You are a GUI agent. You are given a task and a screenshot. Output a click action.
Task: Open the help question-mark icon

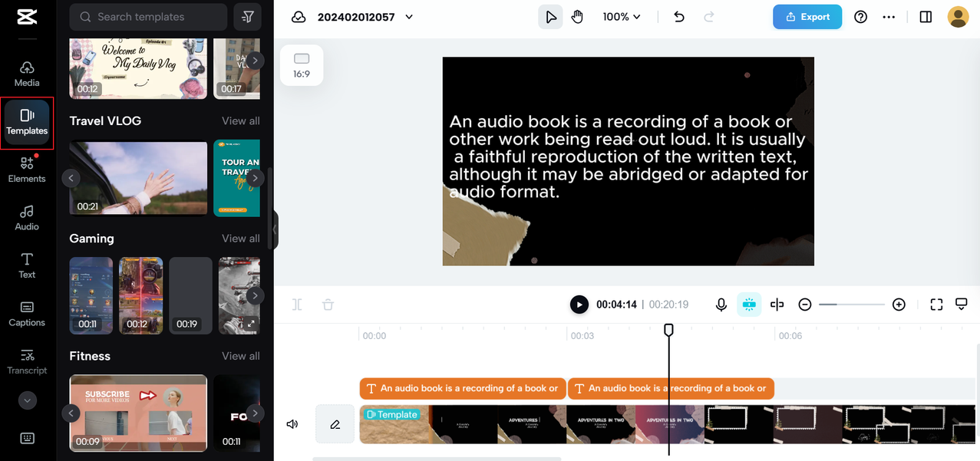(x=861, y=17)
